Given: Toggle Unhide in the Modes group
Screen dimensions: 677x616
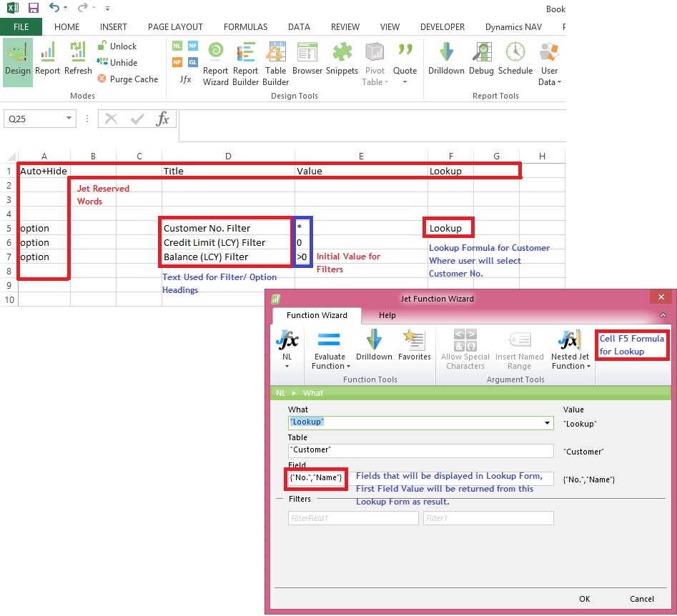Looking at the screenshot, I should (117, 63).
